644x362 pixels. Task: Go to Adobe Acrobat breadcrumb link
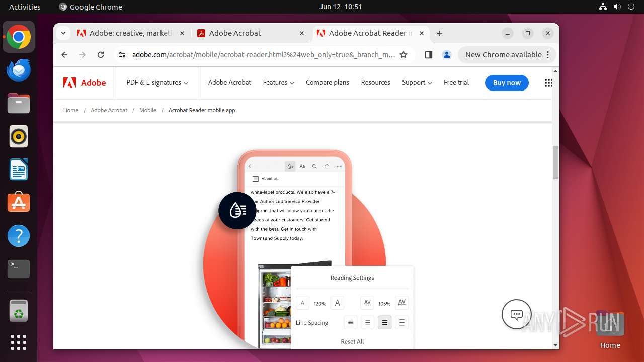point(109,110)
